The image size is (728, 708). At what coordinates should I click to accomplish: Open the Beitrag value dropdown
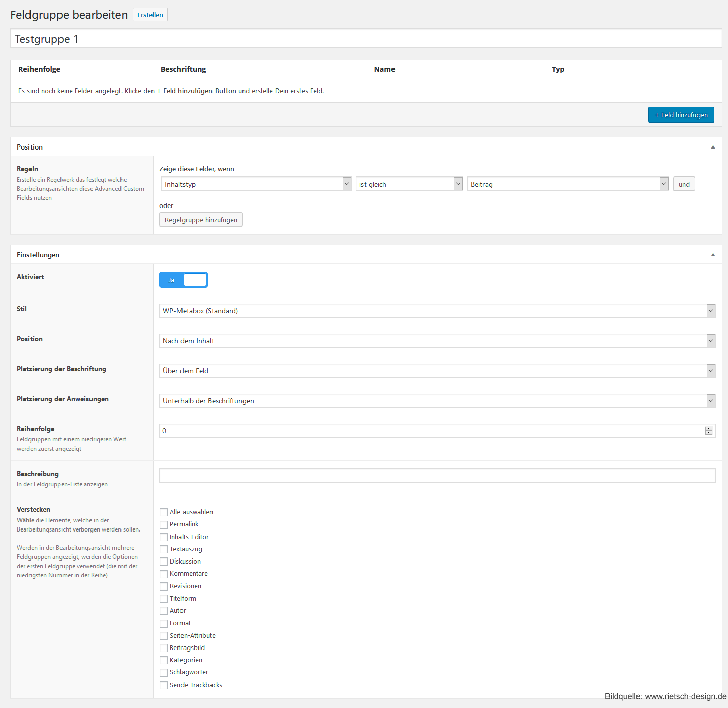(568, 184)
